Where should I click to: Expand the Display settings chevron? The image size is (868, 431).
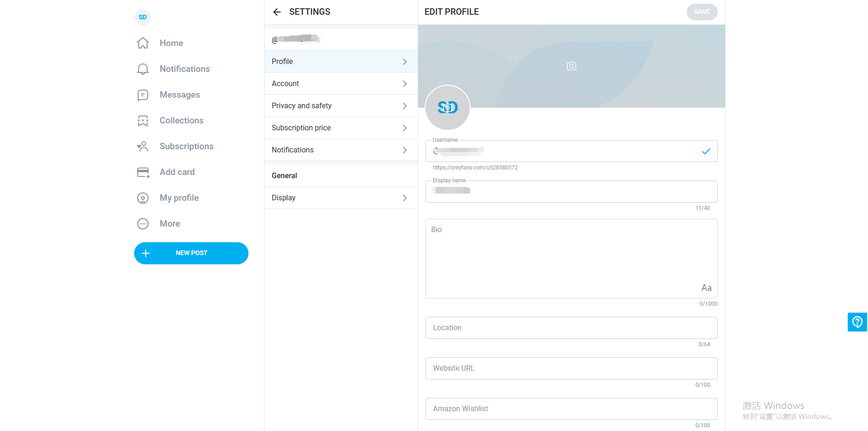(x=404, y=198)
